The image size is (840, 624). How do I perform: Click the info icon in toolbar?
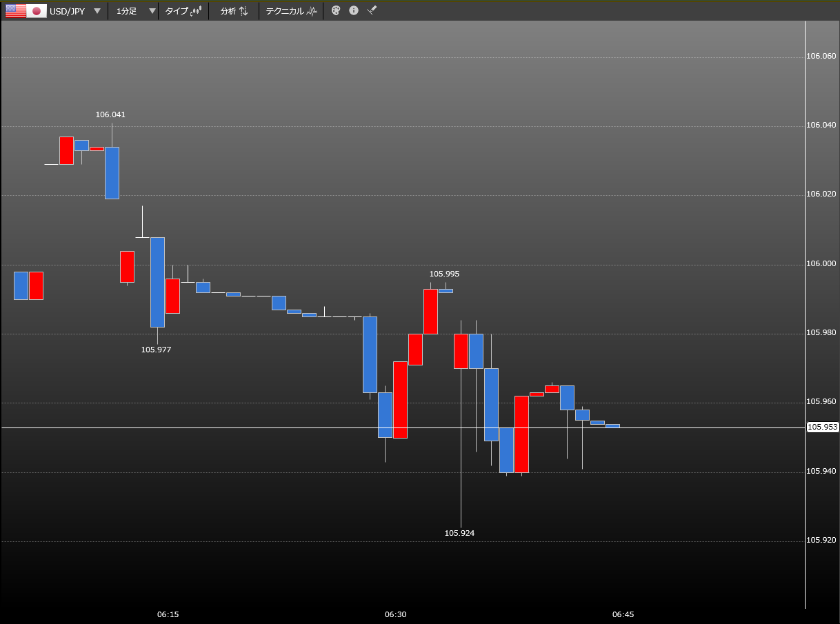click(354, 11)
